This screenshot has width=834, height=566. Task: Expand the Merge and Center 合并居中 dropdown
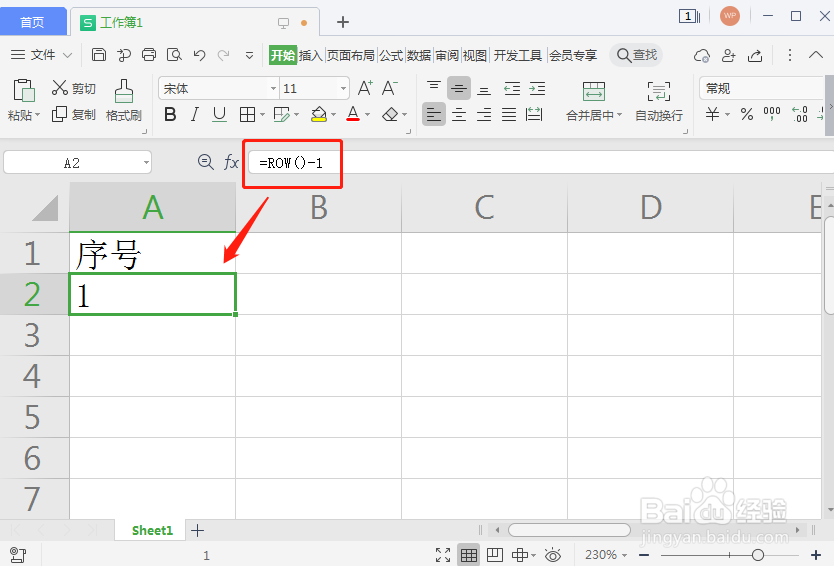tap(619, 115)
